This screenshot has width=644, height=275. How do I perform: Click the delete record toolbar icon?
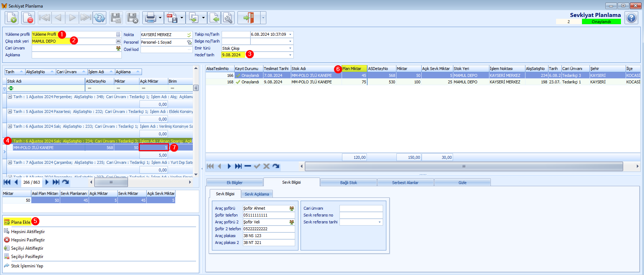[x=28, y=18]
